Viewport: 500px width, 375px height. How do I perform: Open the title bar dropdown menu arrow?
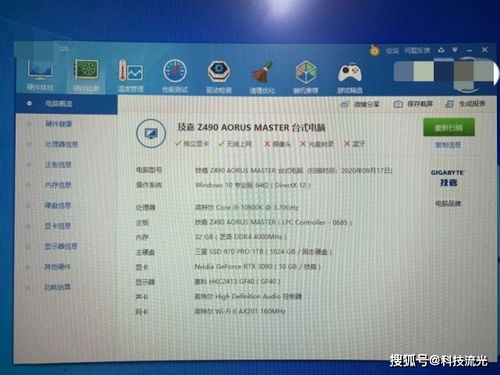[455, 50]
